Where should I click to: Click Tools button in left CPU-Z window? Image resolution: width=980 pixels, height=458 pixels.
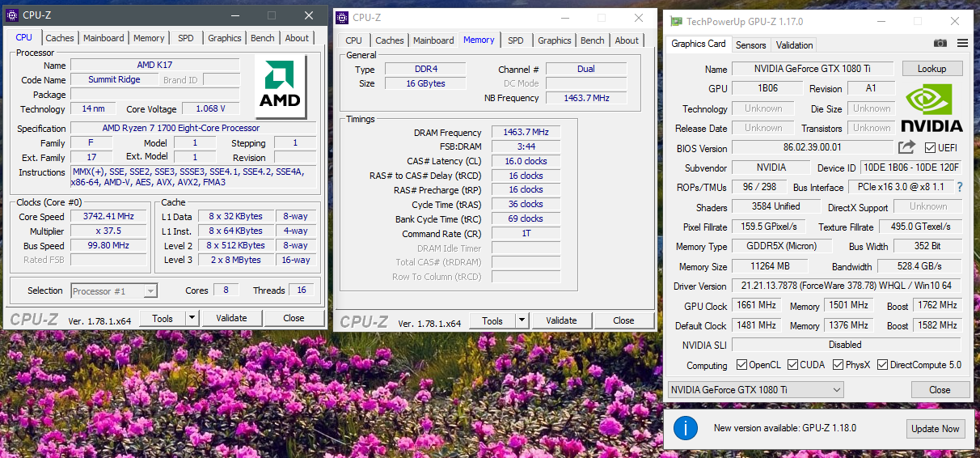(163, 318)
